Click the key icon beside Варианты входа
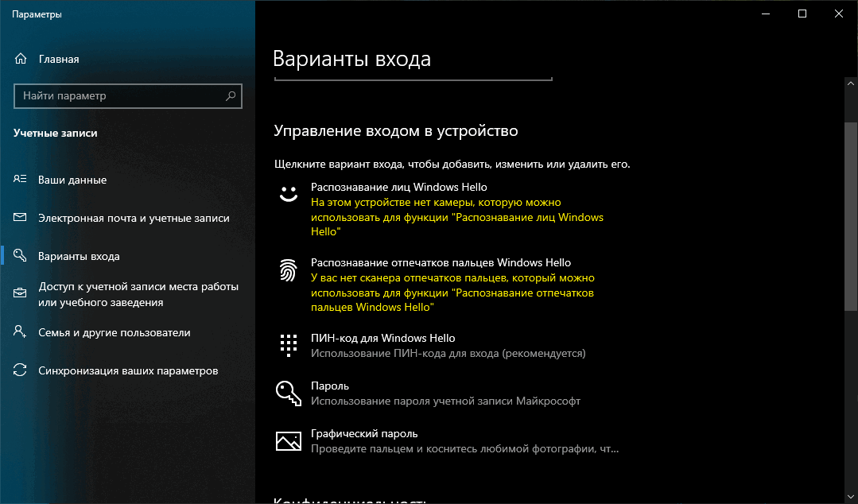Image resolution: width=858 pixels, height=504 pixels. pos(21,257)
